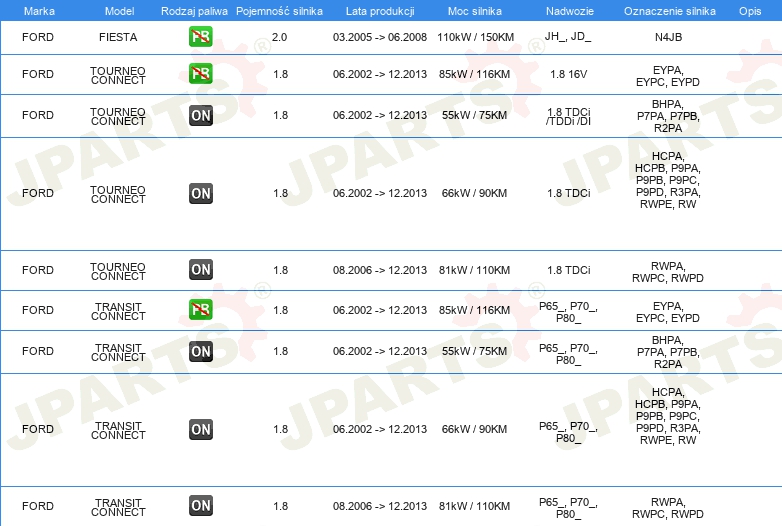The width and height of the screenshot is (782, 526).
Task: Select Tourneo Connect 66kW / 90KM power cell
Action: click(x=474, y=193)
